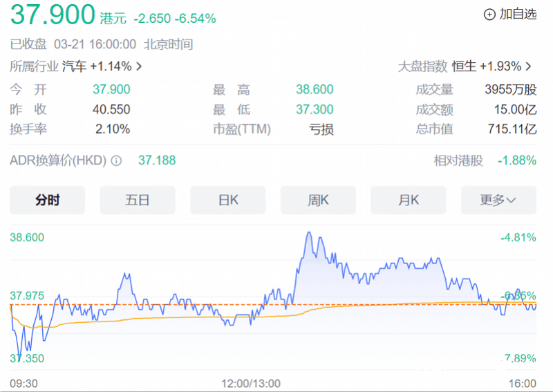Viewport: 553px width, 392px height.
Task: Click the 38.600 high label on chart
Action: (x=27, y=237)
